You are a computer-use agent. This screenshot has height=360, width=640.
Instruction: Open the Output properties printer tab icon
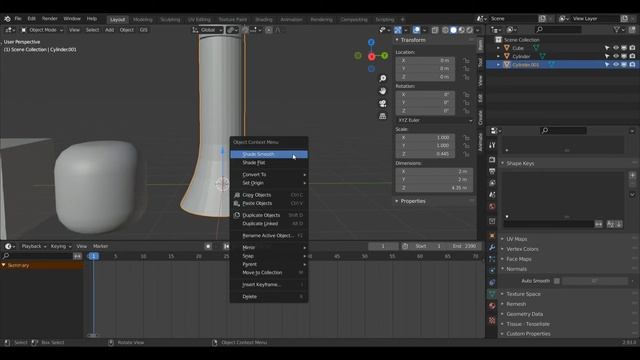click(x=492, y=171)
